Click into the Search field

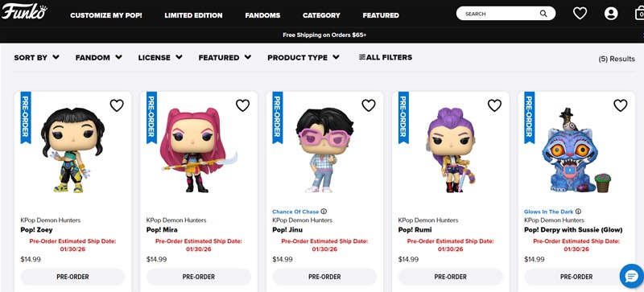click(x=500, y=14)
